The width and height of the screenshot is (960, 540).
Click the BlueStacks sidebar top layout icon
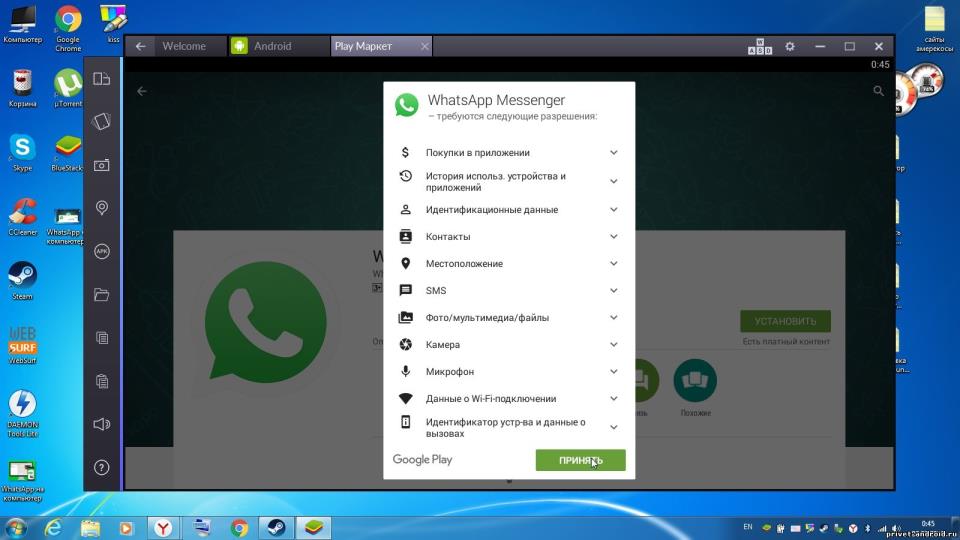(102, 78)
